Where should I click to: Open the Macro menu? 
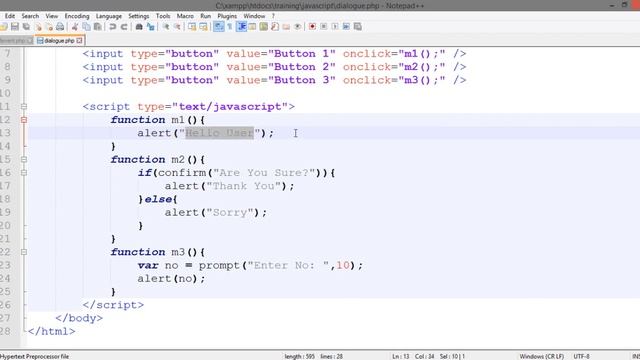[x=185, y=16]
